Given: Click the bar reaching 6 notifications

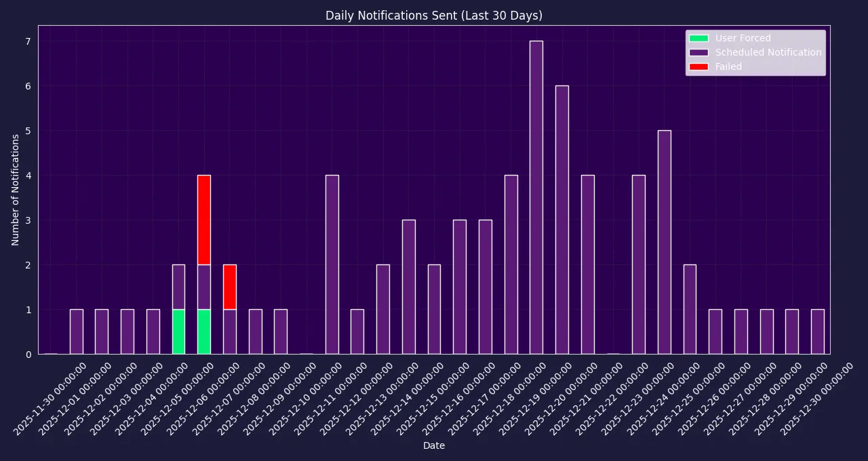Looking at the screenshot, I should pyautogui.click(x=561, y=220).
